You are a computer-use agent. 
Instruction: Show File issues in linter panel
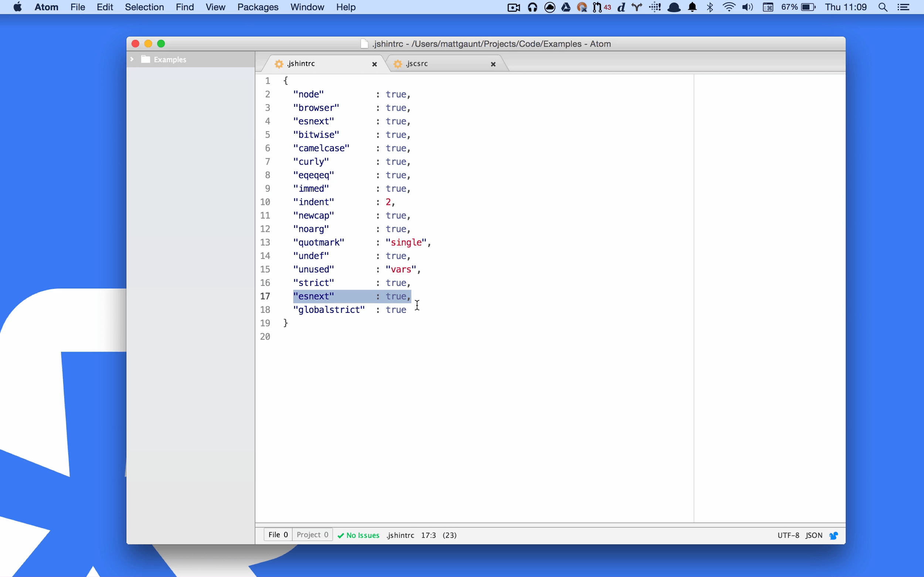tap(278, 535)
